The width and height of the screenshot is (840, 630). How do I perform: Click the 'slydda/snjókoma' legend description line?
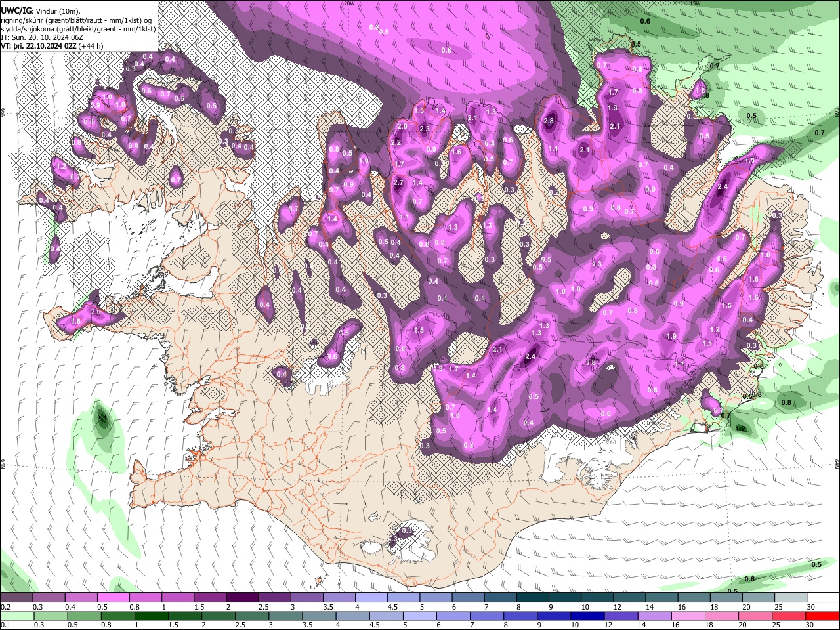point(78,30)
